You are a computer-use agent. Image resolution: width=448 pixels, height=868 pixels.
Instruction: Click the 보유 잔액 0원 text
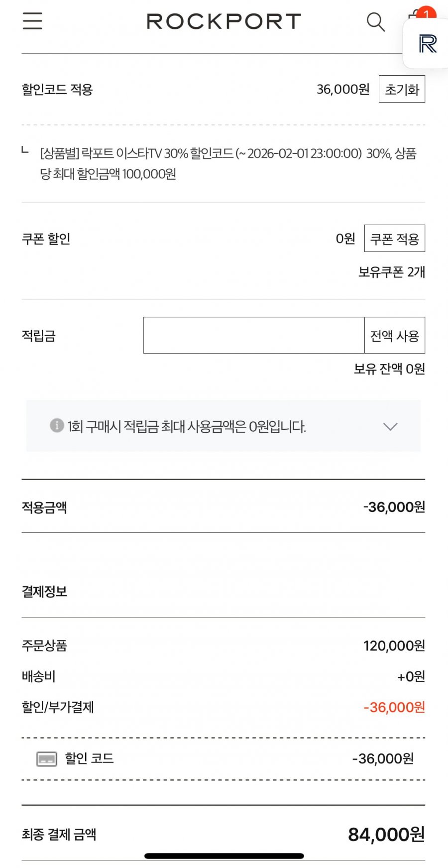click(x=389, y=369)
